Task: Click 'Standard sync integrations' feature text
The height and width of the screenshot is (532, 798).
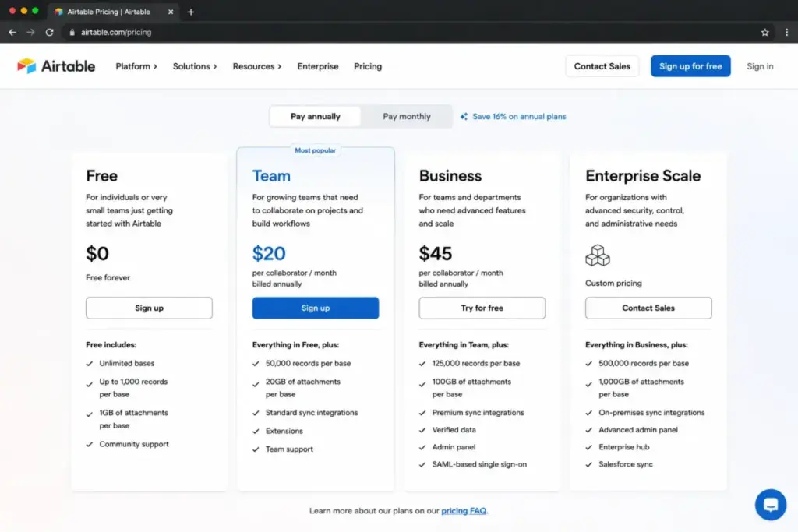Action: pos(312,413)
